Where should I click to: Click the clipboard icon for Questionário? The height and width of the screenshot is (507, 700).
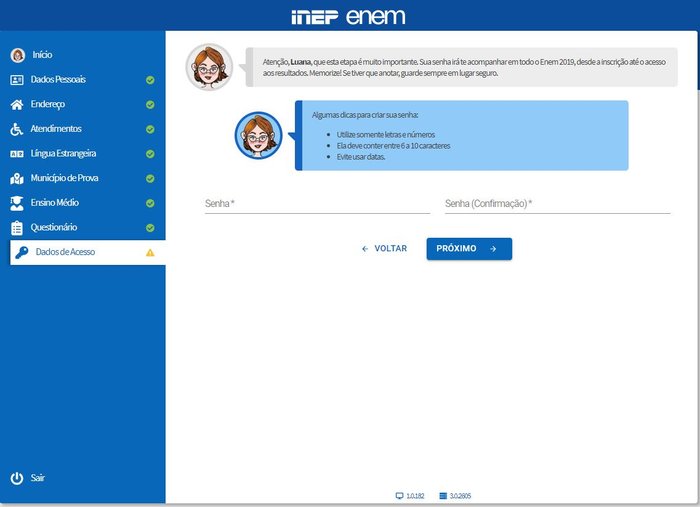17,228
